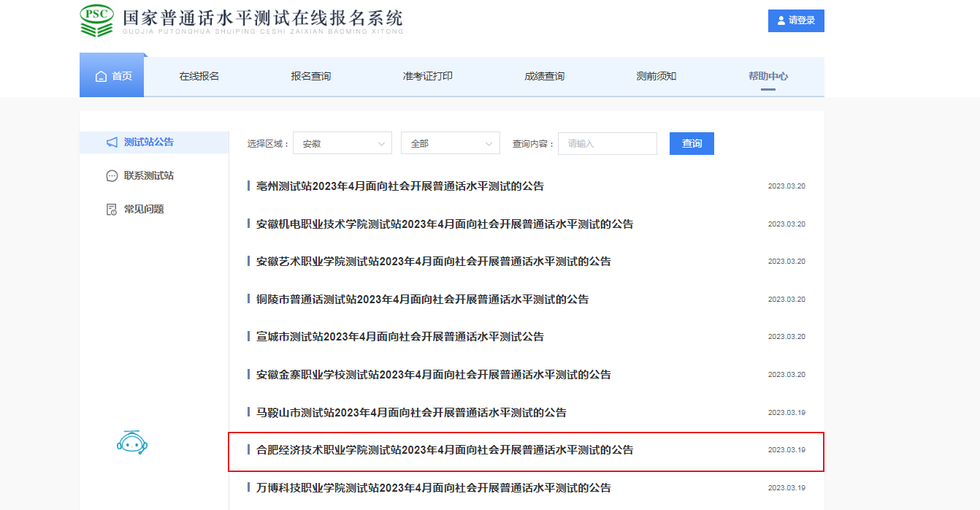Expand the 全部 city dropdown

(x=450, y=144)
